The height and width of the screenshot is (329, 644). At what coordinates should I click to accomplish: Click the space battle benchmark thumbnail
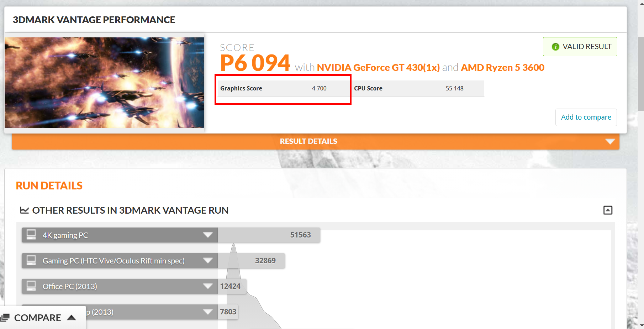pyautogui.click(x=104, y=83)
